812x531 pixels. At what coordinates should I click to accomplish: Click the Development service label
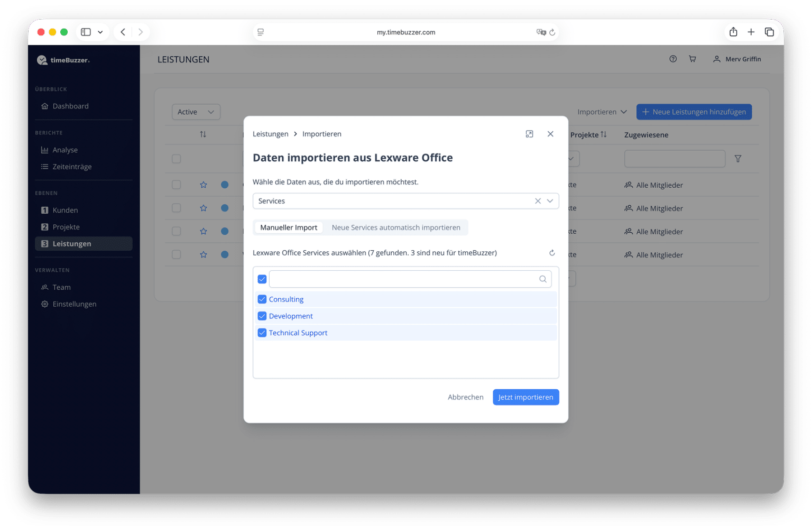(291, 316)
